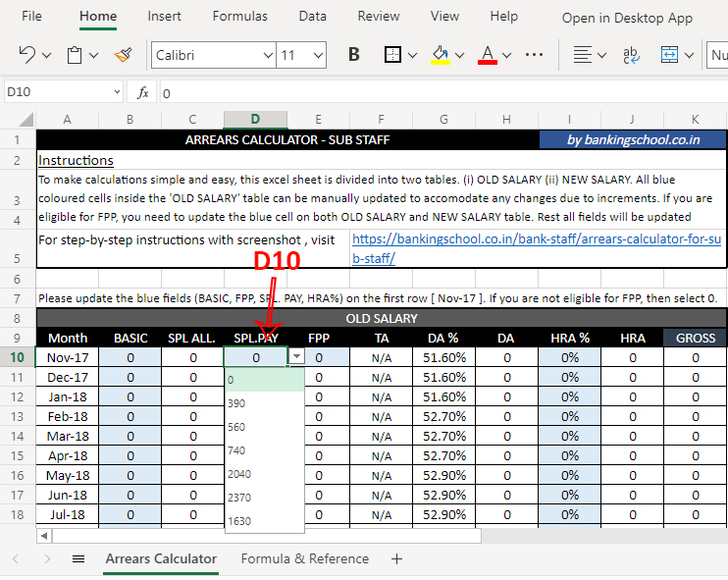Open the all sheets list icon
This screenshot has width=728, height=580.
pyautogui.click(x=78, y=559)
